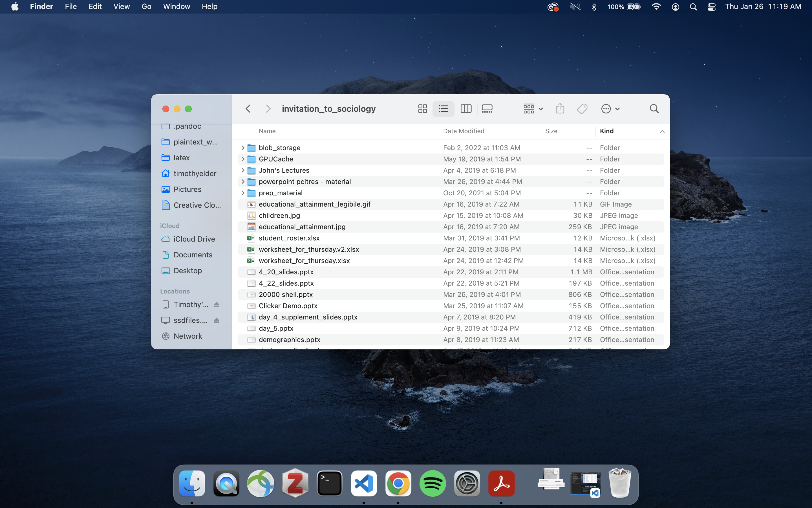This screenshot has height=508, width=812.
Task: Open Control Center in the menu bar
Action: (x=711, y=6)
